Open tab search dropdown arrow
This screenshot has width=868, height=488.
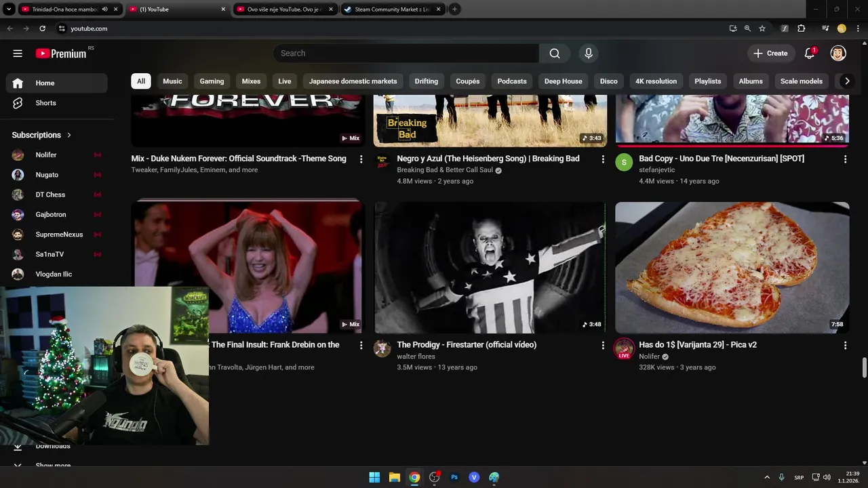[x=9, y=9]
